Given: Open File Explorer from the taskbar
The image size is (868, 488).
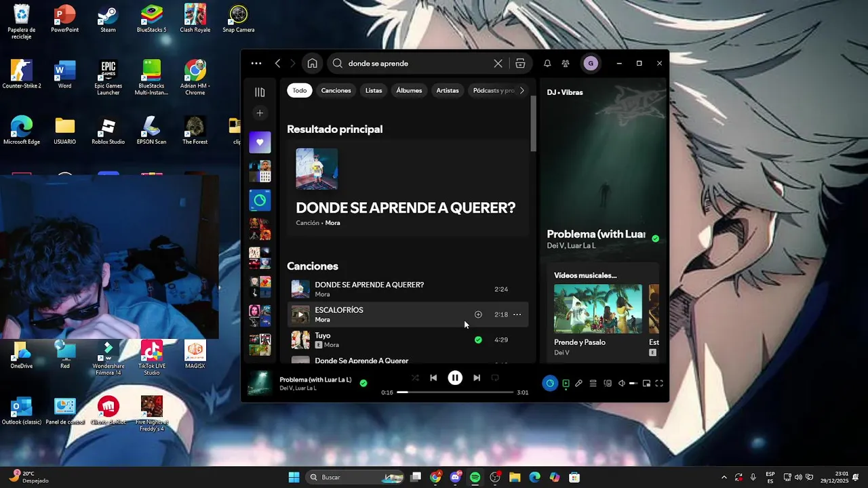Looking at the screenshot, I should point(515,477).
